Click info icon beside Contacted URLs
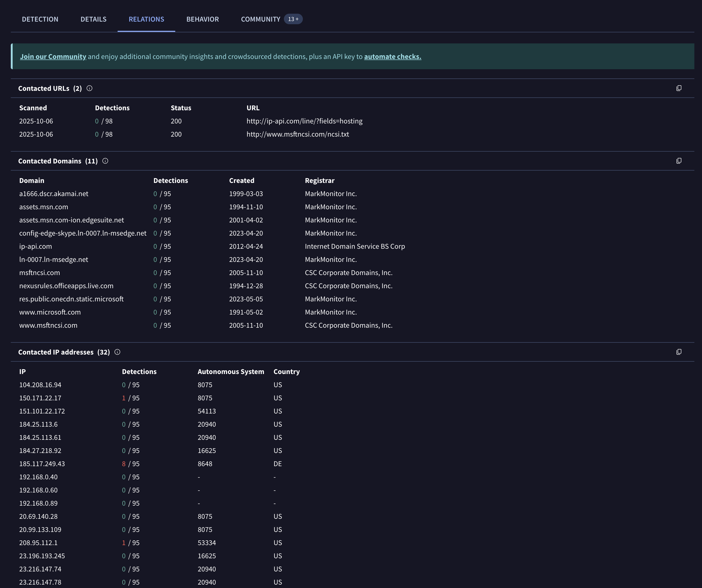This screenshot has height=588, width=702. click(89, 88)
